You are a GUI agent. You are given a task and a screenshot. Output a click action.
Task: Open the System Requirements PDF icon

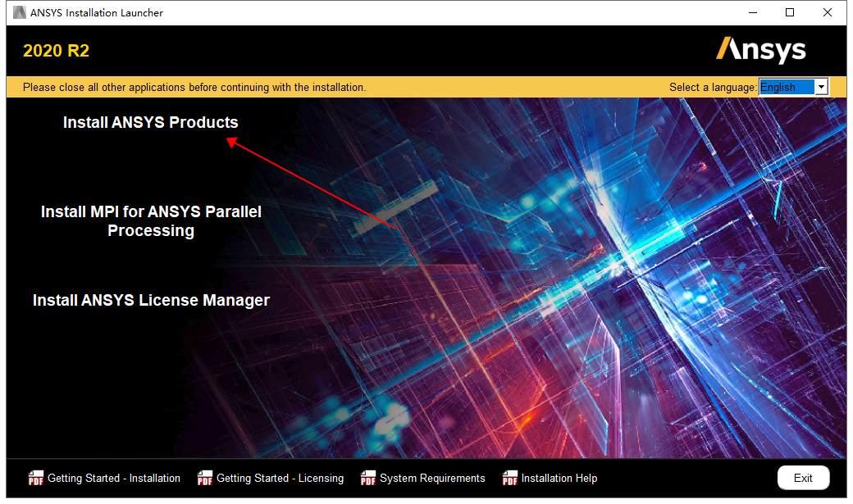tap(367, 478)
